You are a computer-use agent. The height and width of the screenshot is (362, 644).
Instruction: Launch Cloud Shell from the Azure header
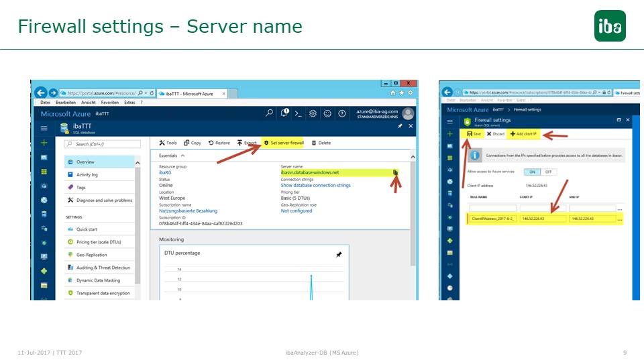coord(298,114)
